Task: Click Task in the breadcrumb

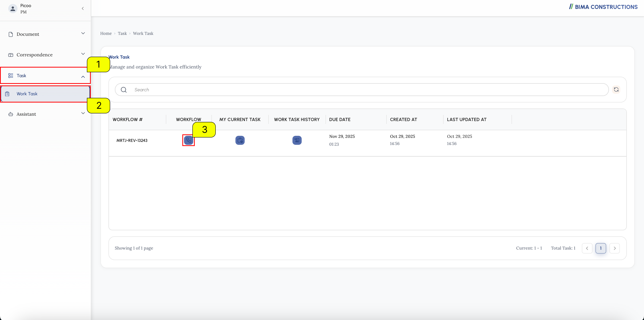Action: point(122,33)
